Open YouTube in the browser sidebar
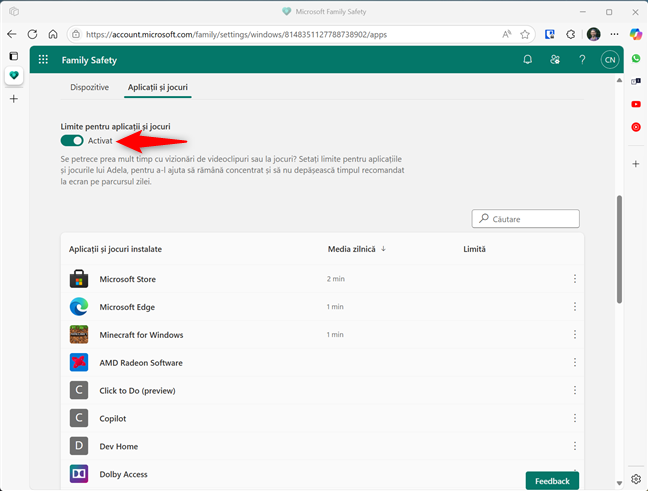 [x=636, y=104]
